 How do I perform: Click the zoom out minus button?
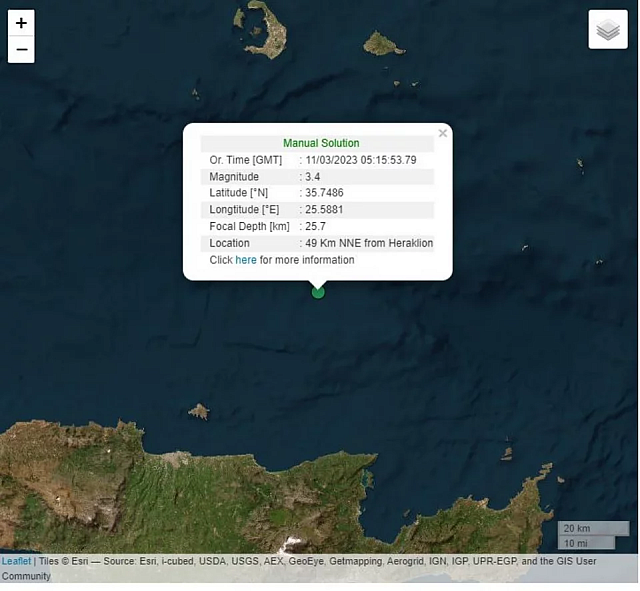pos(21,49)
